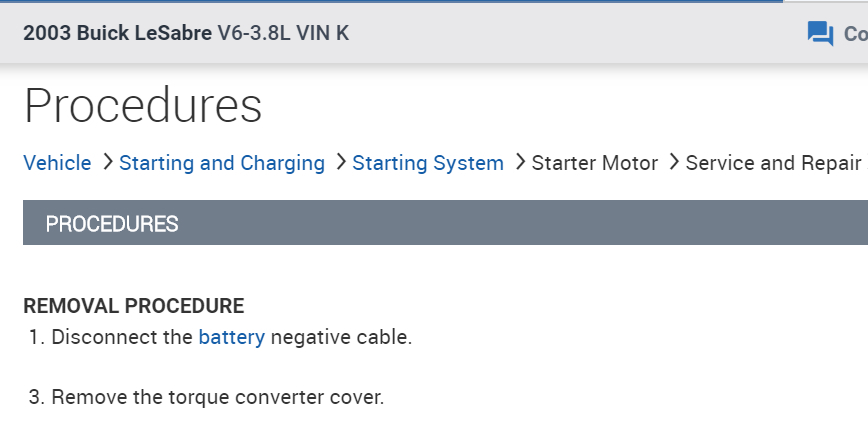Click the large Procedures page heading
868x446 pixels.
143,106
